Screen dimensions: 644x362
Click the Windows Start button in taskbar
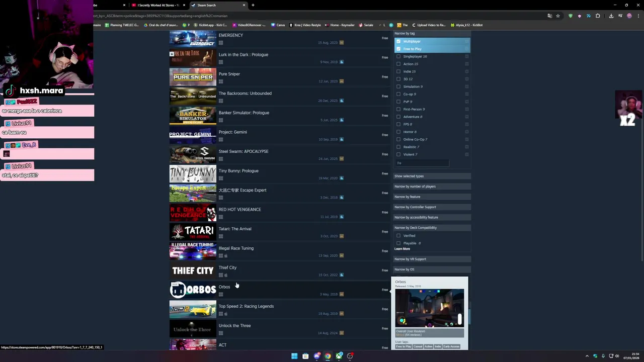click(x=294, y=356)
